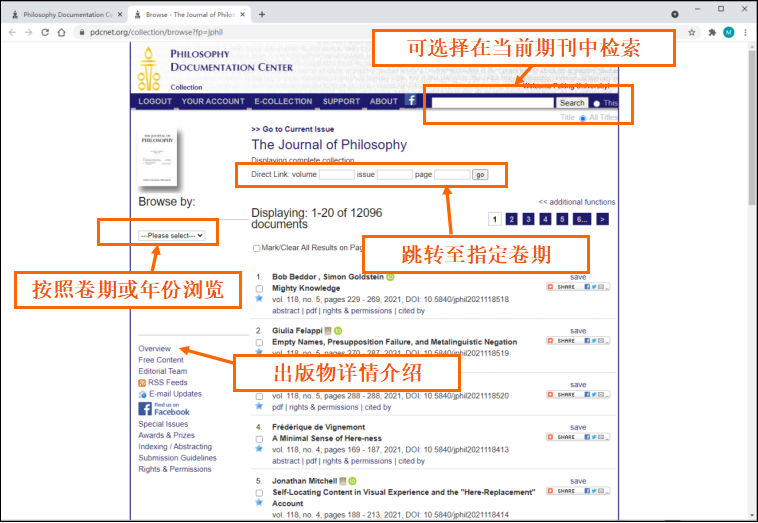Select the All Titles radio button
Image resolution: width=758 pixels, height=523 pixels.
click(583, 118)
